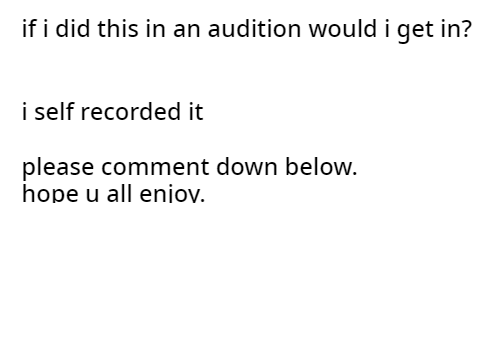Click the word "did" in first line
480x360 pixels.
click(73, 29)
